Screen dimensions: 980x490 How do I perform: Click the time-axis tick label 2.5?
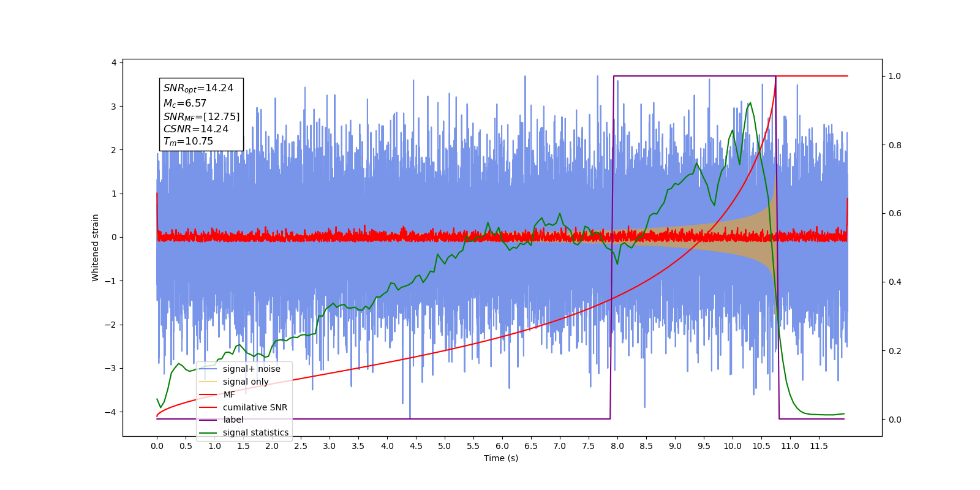(x=301, y=446)
